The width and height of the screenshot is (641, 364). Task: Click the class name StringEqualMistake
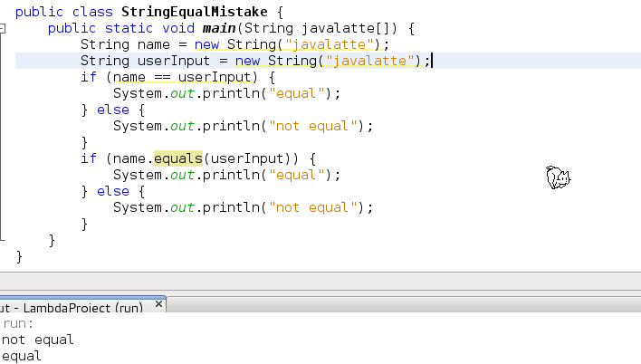coord(194,12)
